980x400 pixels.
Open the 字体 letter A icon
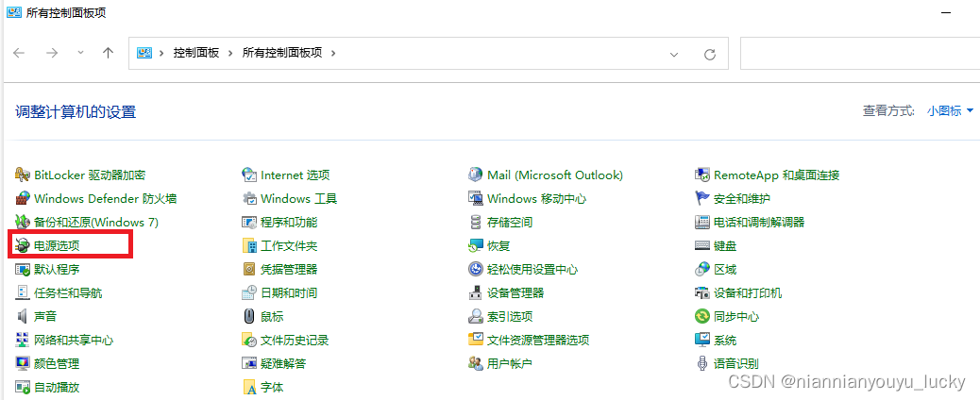point(249,388)
